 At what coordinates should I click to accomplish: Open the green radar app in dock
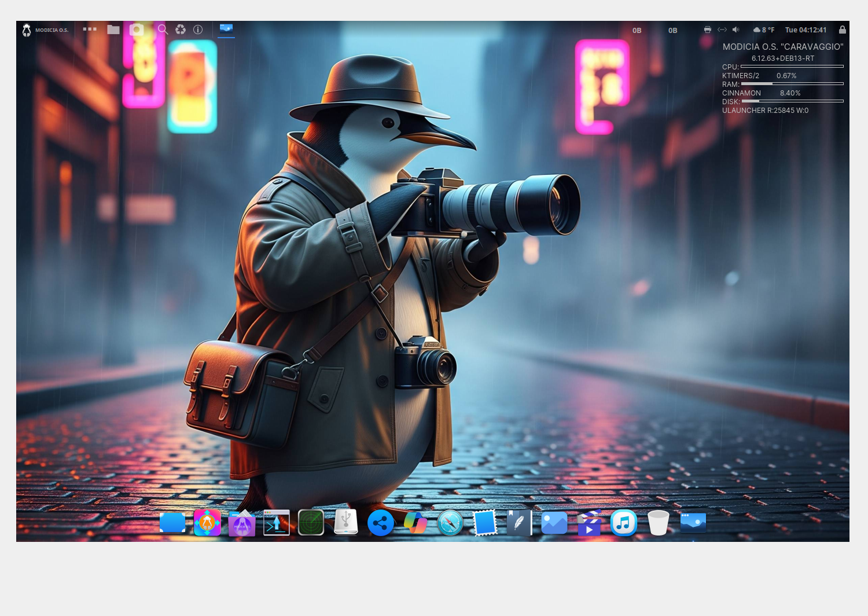pos(311,523)
